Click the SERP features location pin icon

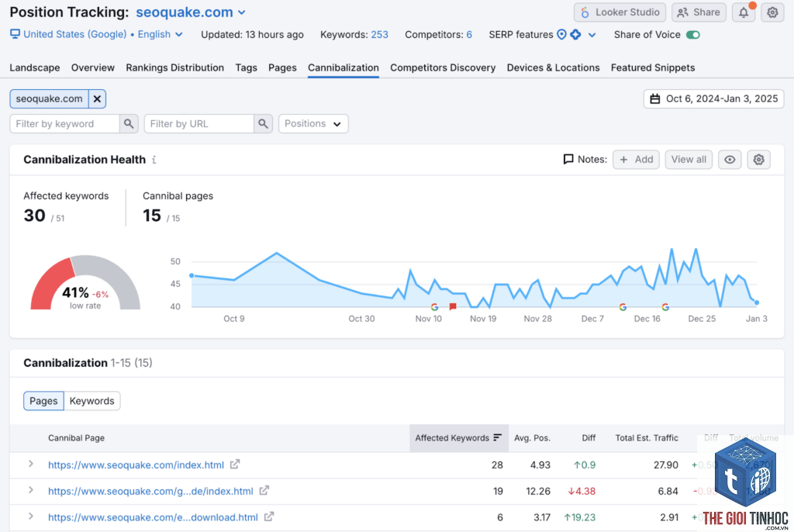(x=561, y=34)
